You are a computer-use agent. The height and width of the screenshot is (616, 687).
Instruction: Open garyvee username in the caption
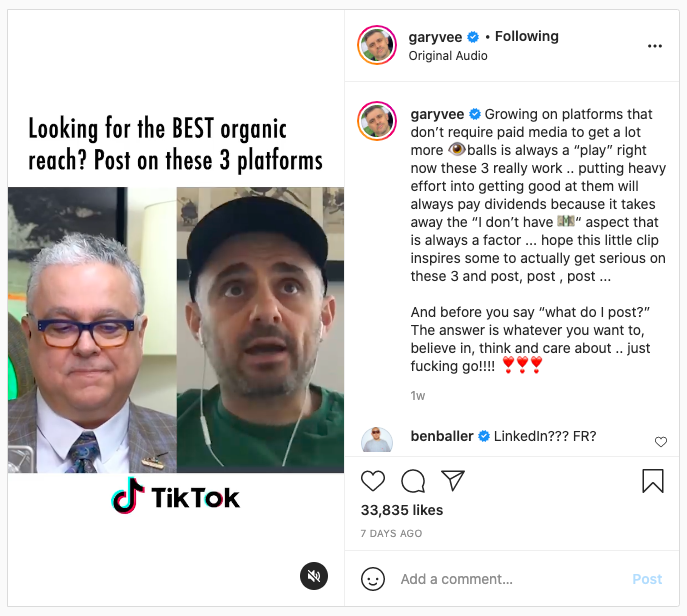437,114
